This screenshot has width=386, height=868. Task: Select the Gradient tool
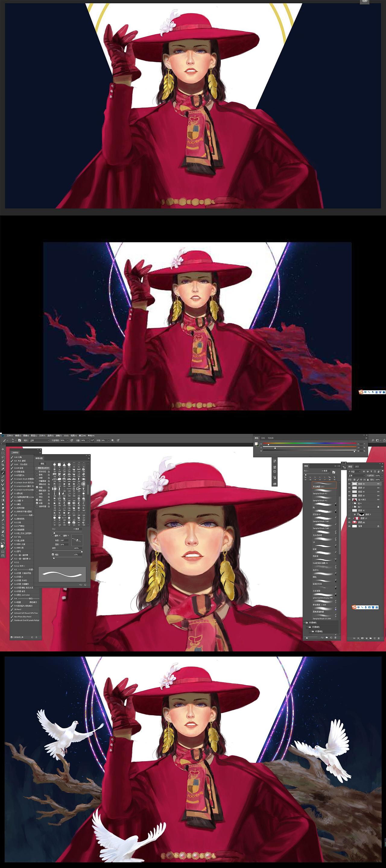pos(3,500)
